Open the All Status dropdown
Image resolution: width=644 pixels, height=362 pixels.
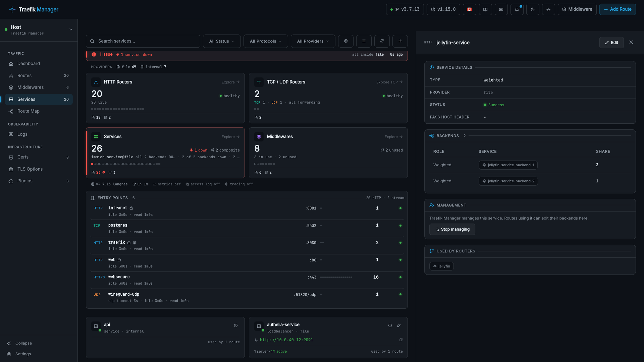point(222,41)
